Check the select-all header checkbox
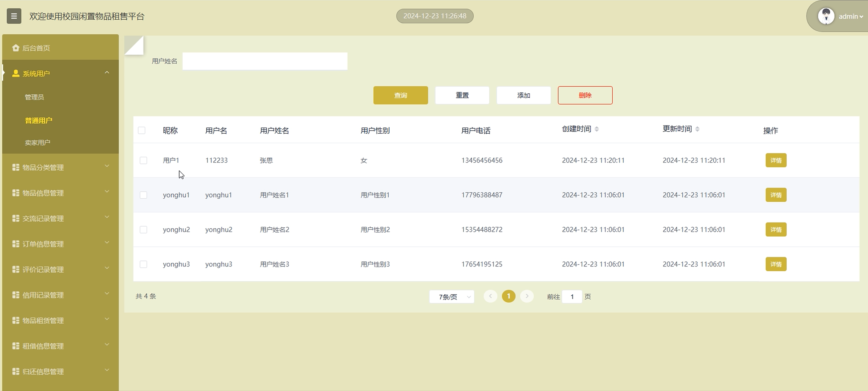The height and width of the screenshot is (391, 868). click(141, 131)
